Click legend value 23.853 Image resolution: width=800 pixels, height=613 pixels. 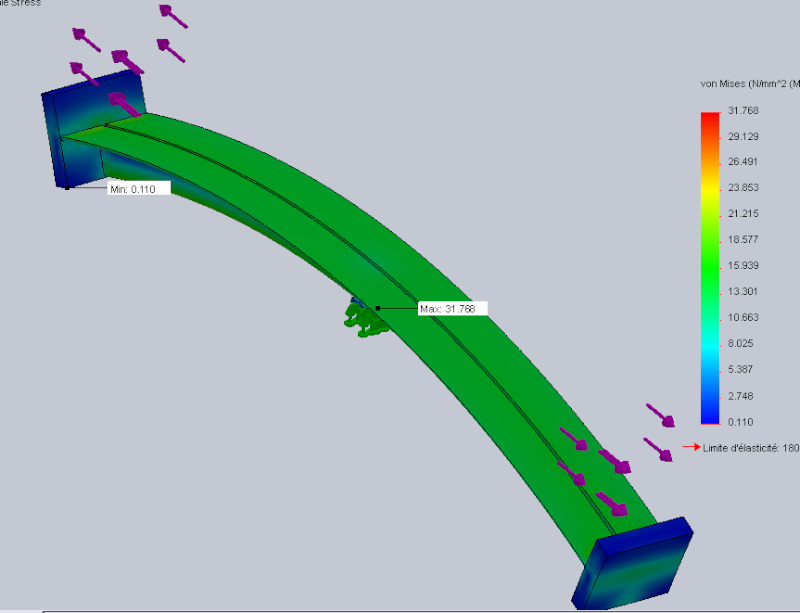point(743,188)
